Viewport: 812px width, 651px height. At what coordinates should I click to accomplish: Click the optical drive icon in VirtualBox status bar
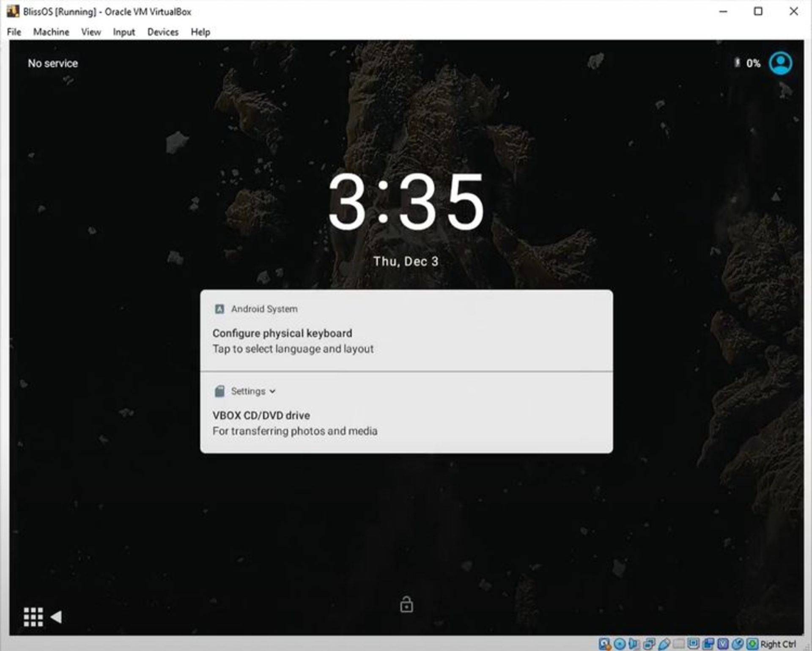pyautogui.click(x=619, y=643)
